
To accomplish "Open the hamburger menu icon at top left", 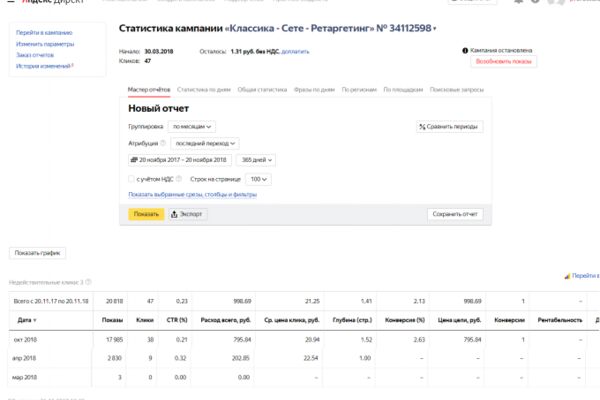I will coord(11,1).
